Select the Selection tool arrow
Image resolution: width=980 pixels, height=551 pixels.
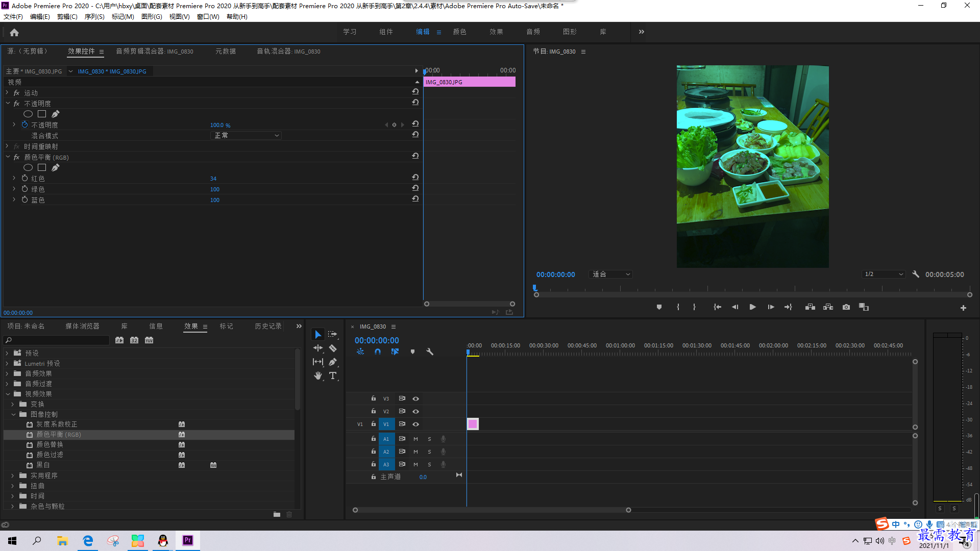(318, 334)
